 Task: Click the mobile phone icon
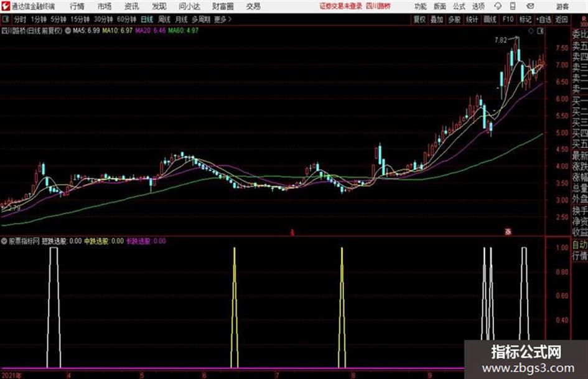pyautogui.click(x=513, y=6)
